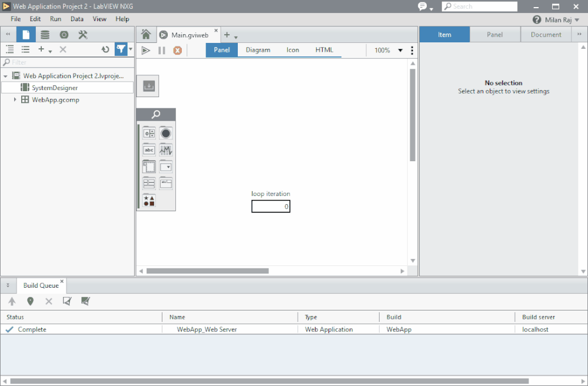Open the 100% zoom level dropdown
This screenshot has height=386, width=588.
click(400, 50)
